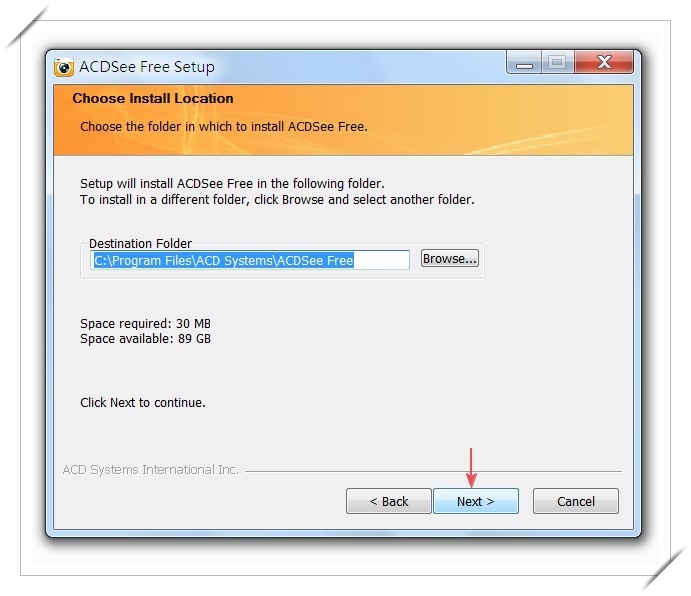Cancel the ACDSee Free installation

(x=576, y=501)
